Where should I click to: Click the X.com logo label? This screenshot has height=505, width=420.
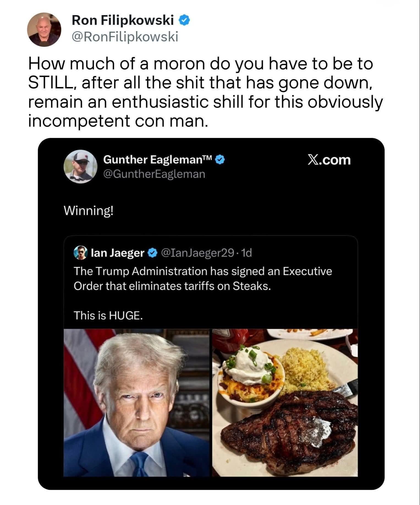coord(329,160)
